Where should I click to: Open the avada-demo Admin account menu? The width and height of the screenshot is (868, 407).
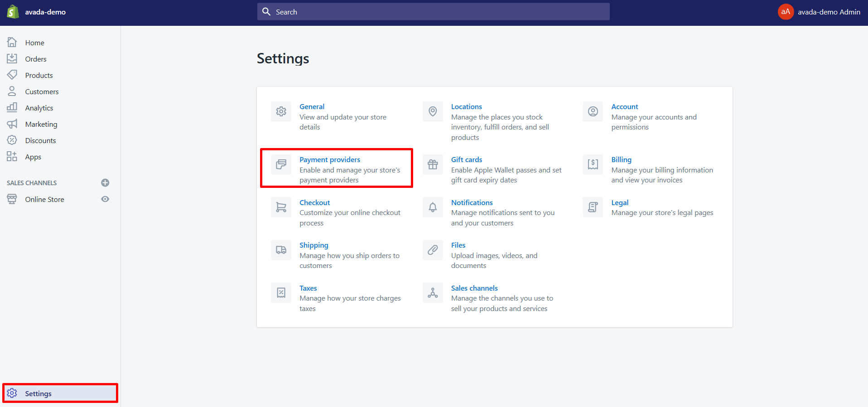(819, 12)
